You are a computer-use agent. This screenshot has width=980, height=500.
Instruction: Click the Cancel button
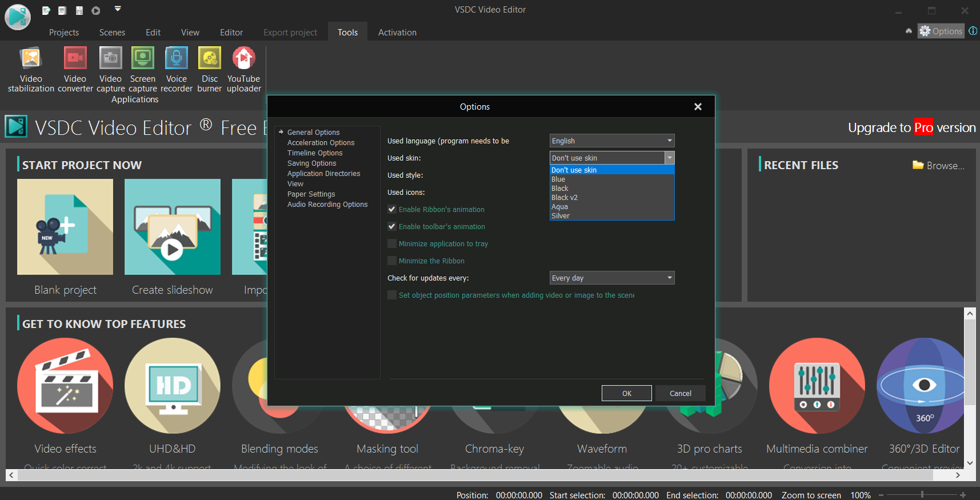pyautogui.click(x=681, y=393)
